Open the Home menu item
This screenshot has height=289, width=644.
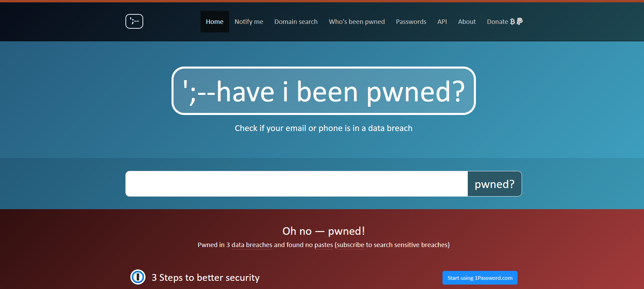215,21
